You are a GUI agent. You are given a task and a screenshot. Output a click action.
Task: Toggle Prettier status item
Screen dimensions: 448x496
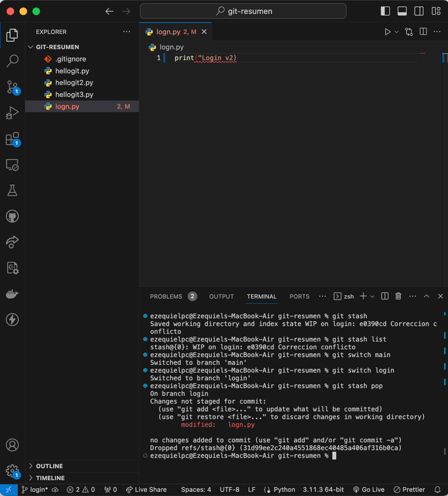(410, 490)
